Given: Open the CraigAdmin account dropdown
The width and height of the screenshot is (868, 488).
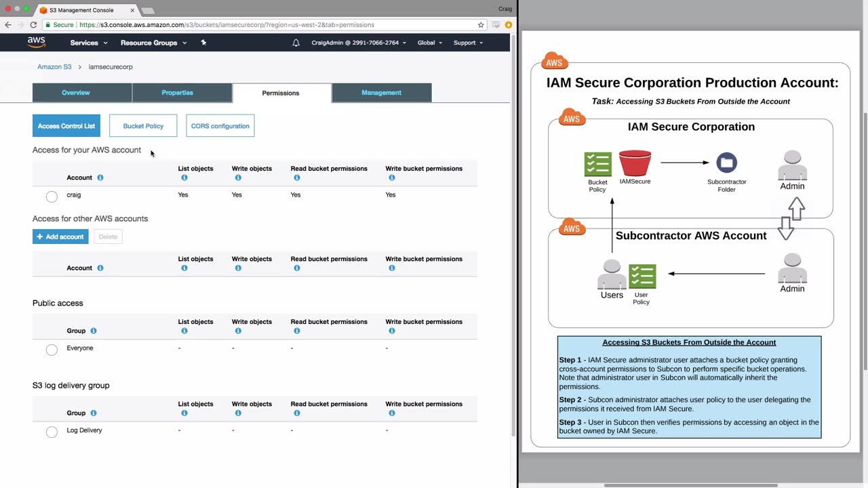Looking at the screenshot, I should tap(359, 43).
